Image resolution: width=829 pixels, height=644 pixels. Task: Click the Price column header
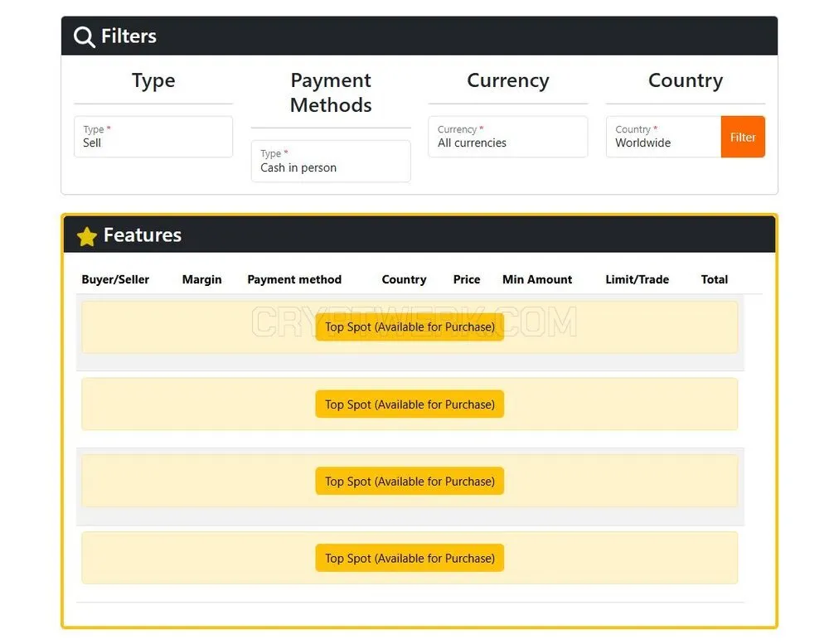click(466, 279)
